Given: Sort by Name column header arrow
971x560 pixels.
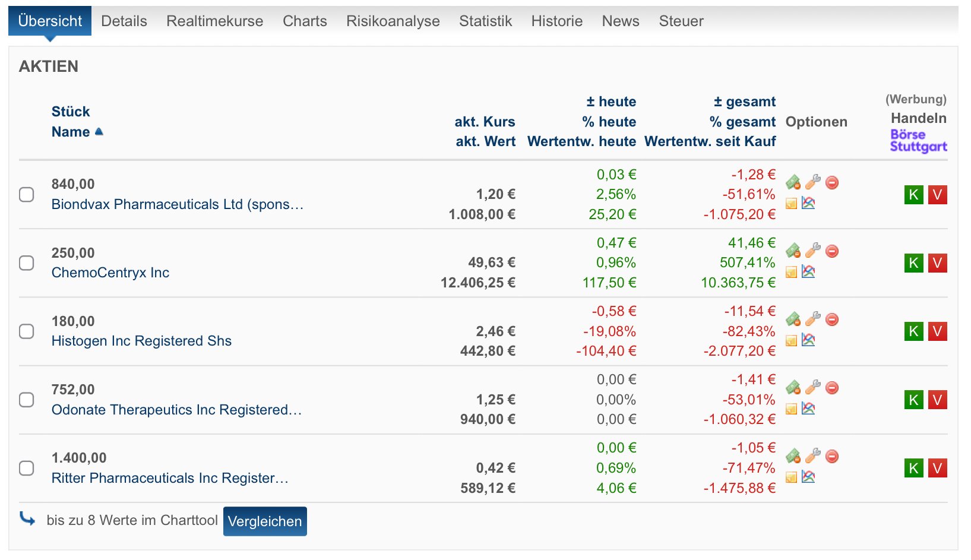Looking at the screenshot, I should pos(99,132).
